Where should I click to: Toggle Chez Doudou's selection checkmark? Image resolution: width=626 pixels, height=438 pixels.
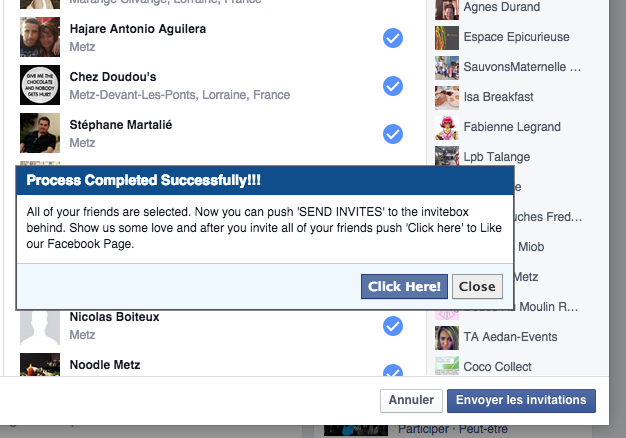pyautogui.click(x=393, y=86)
